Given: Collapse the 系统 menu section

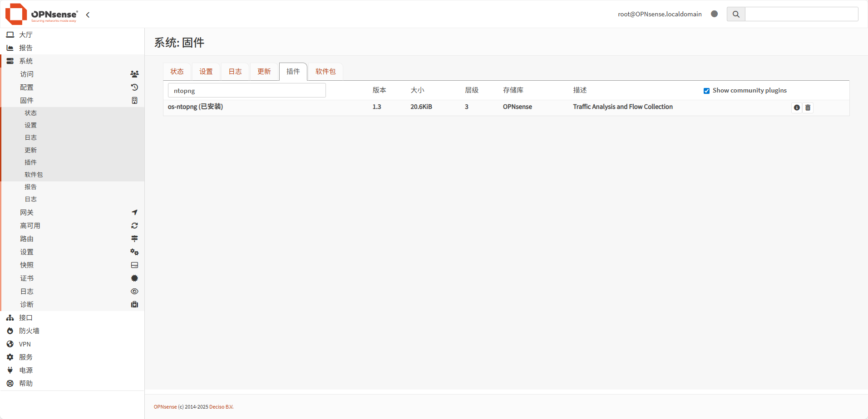Looking at the screenshot, I should tap(26, 61).
